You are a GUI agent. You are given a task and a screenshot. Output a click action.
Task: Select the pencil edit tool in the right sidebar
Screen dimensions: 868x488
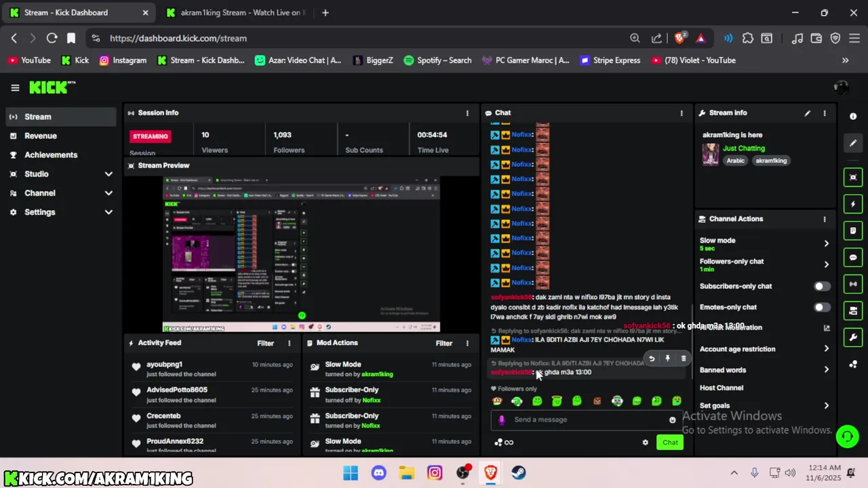click(853, 143)
